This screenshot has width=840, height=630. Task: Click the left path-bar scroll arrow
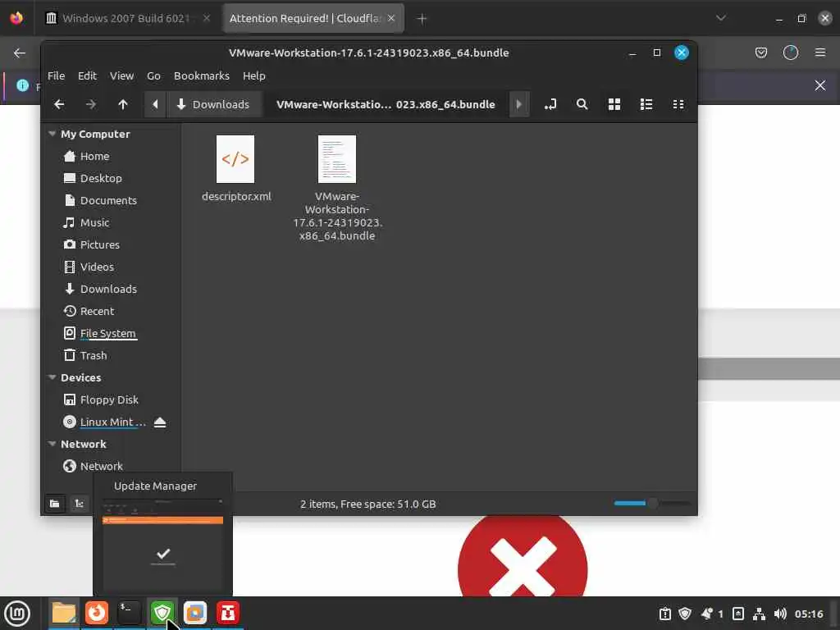point(155,104)
